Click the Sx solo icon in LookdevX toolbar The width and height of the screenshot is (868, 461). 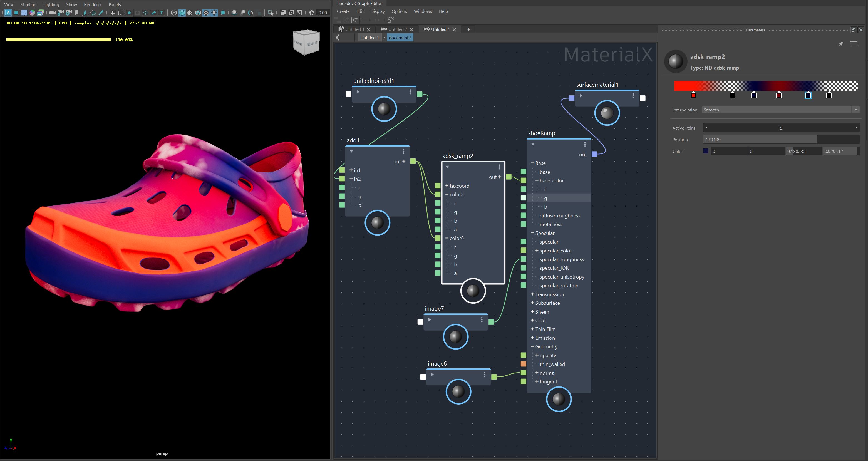pyautogui.click(x=391, y=20)
